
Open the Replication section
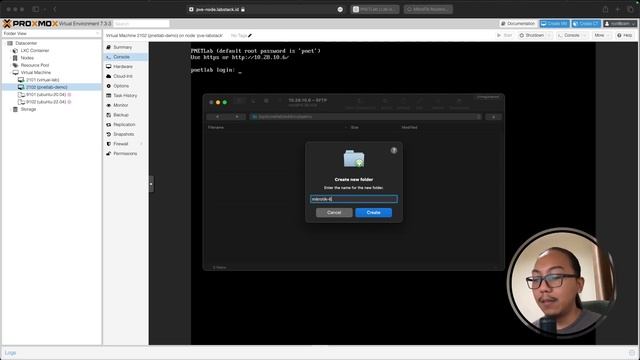pos(124,124)
